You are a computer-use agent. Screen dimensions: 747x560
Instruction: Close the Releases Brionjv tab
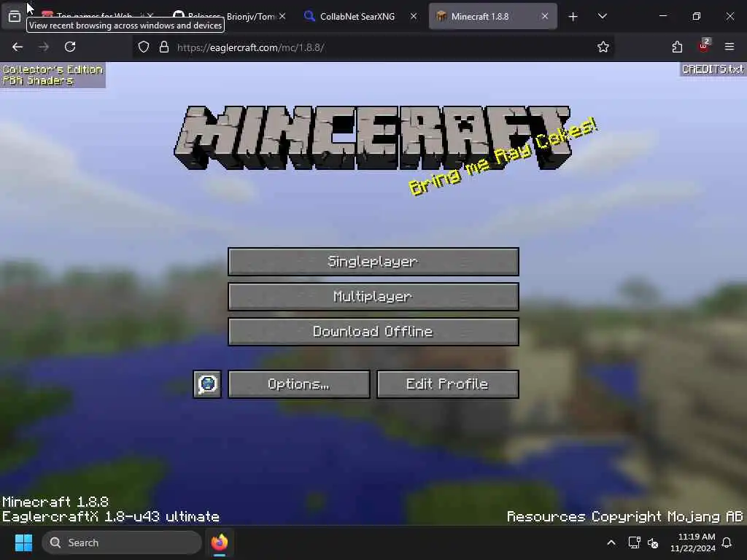pos(282,16)
